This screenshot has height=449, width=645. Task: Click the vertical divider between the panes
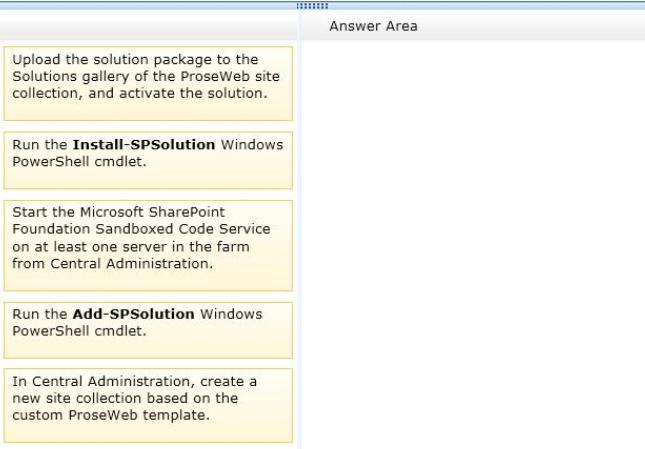click(299, 230)
